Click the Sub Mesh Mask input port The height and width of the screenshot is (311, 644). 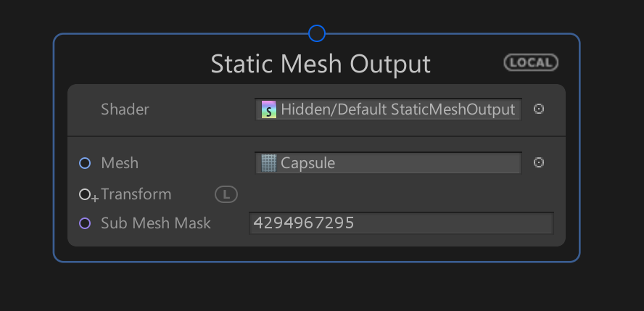85,223
